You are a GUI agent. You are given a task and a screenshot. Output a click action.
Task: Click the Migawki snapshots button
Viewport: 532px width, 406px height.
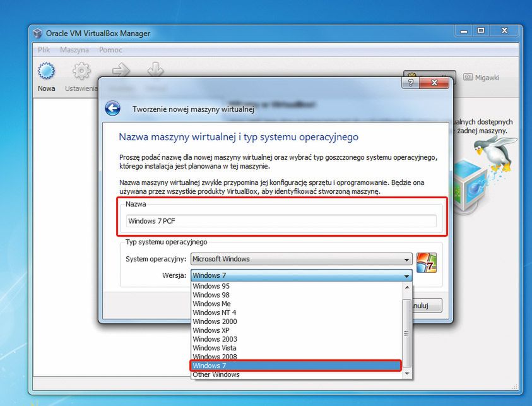coord(481,78)
